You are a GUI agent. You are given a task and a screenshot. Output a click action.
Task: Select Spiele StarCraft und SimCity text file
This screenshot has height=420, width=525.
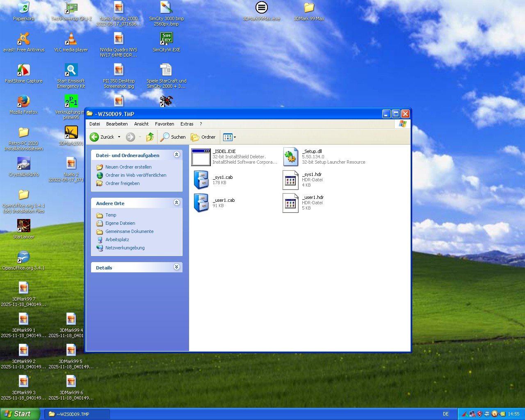[x=167, y=70]
